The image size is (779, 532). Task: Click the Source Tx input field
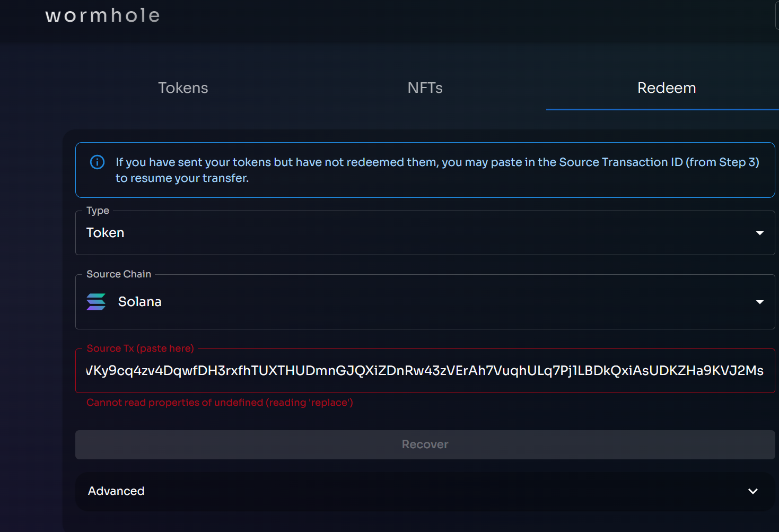425,371
